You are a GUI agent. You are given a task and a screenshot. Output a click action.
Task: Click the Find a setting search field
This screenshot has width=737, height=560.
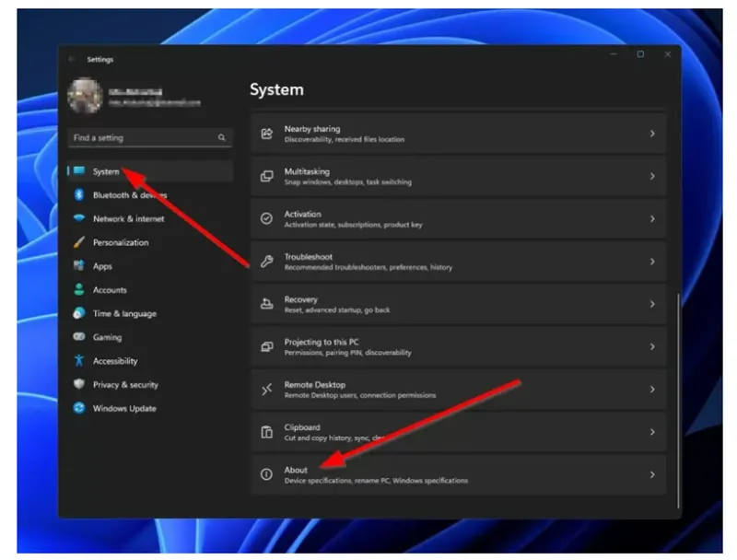pos(150,137)
